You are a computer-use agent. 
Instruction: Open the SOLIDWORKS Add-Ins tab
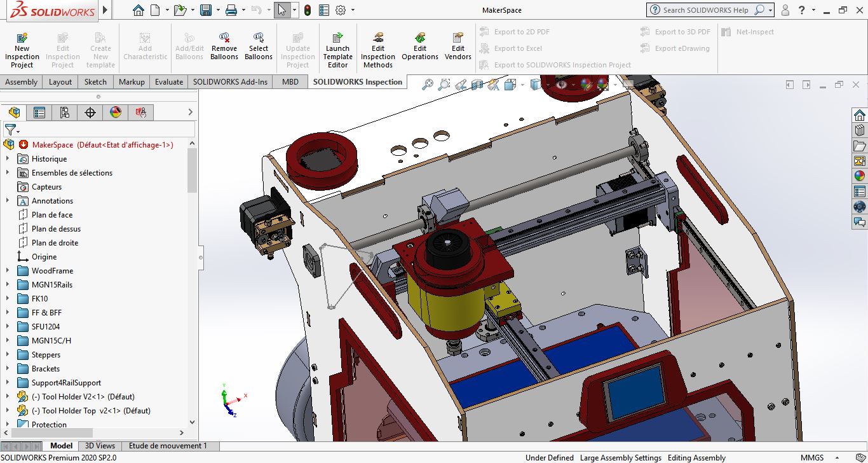231,82
